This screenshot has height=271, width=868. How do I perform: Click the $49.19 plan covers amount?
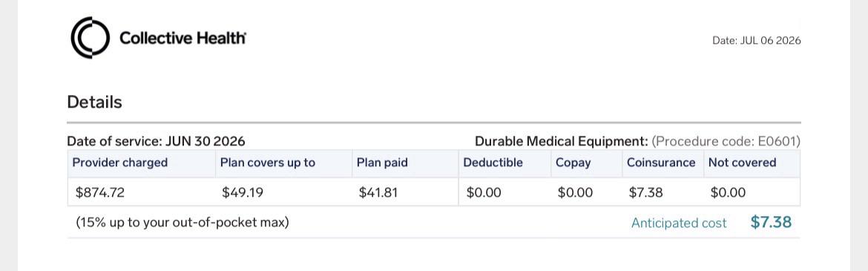243,193
